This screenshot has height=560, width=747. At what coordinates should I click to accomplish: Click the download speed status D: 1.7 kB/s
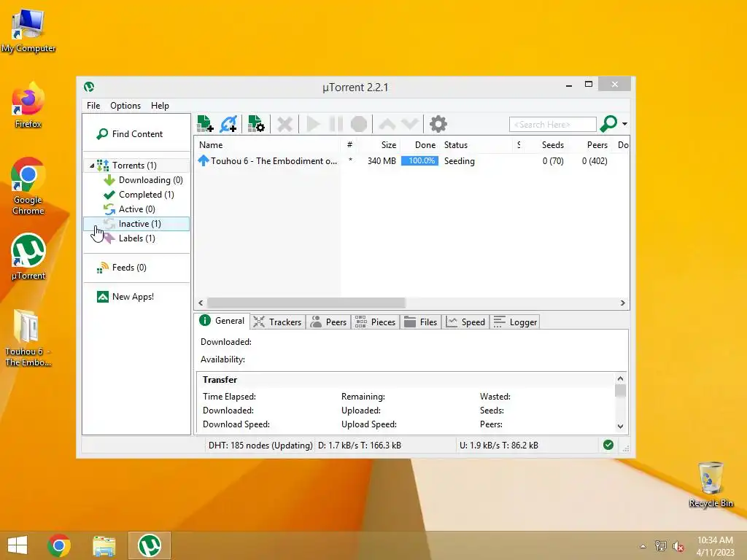tap(360, 446)
